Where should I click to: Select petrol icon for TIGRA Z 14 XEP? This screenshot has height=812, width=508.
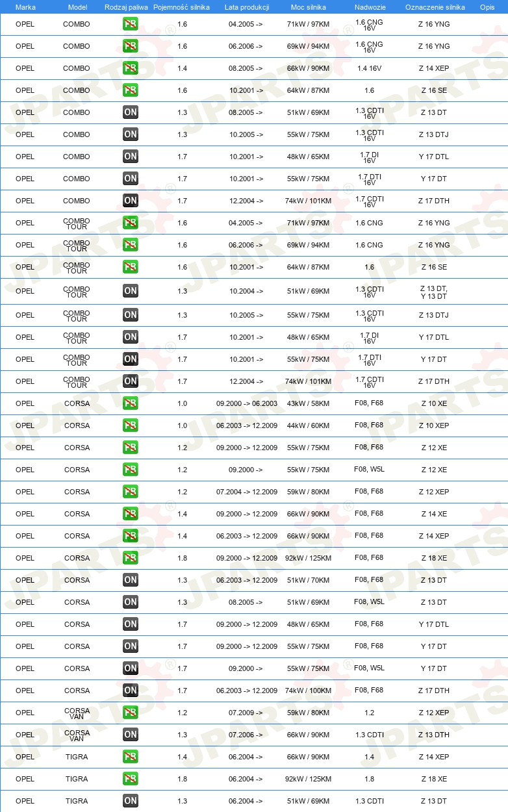(130, 757)
